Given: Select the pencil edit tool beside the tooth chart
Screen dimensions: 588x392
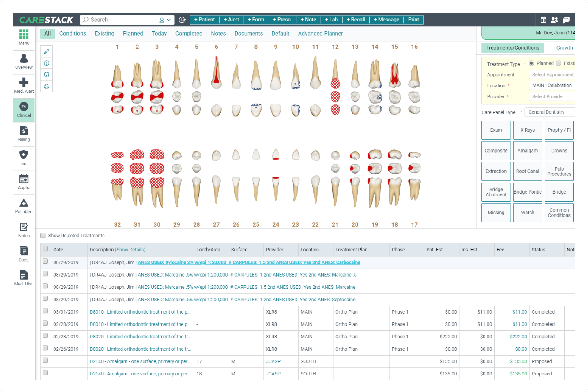Looking at the screenshot, I should [46, 51].
